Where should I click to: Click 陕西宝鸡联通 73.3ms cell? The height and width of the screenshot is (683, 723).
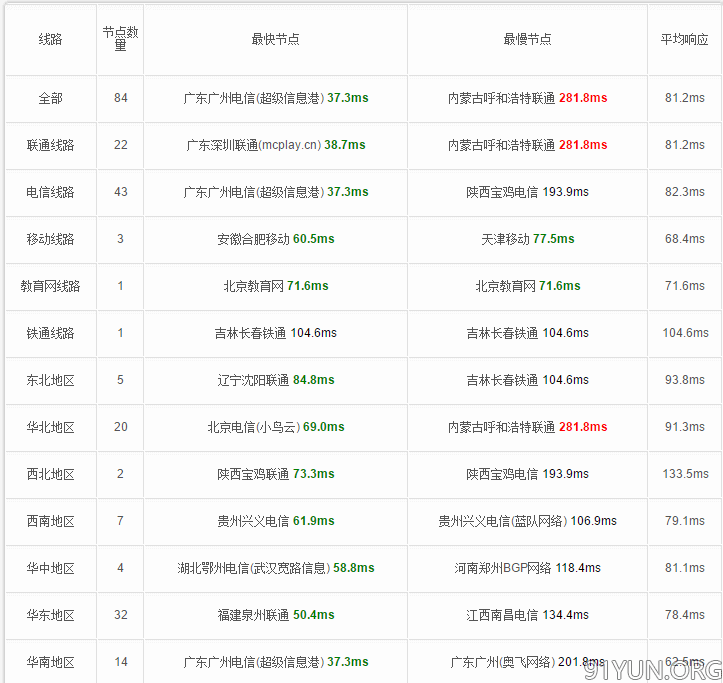275,475
